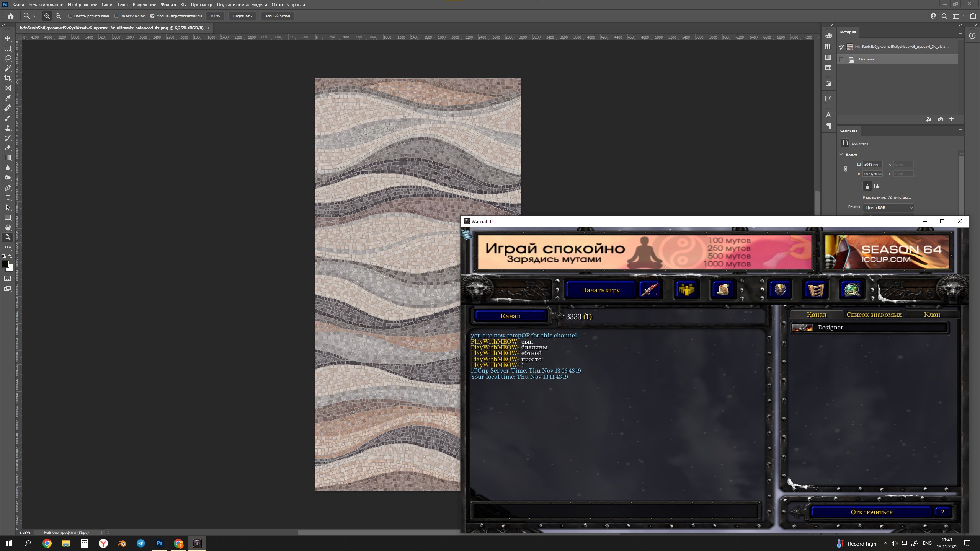980x551 pixels.
Task: Select the Horizontal Type tool
Action: (8, 198)
